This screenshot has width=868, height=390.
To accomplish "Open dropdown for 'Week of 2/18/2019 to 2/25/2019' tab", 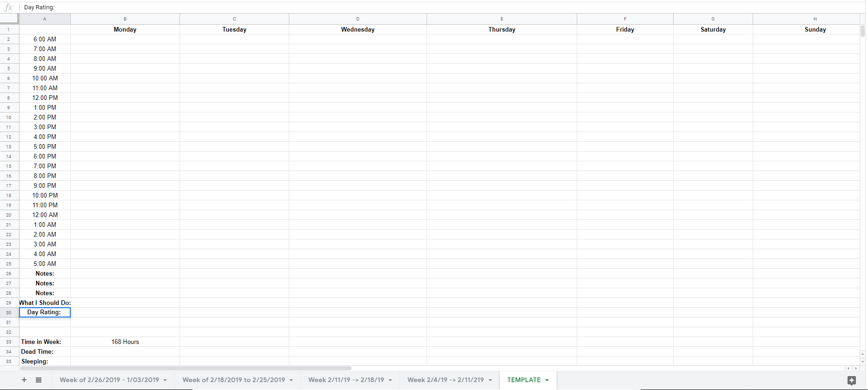I will [291, 380].
